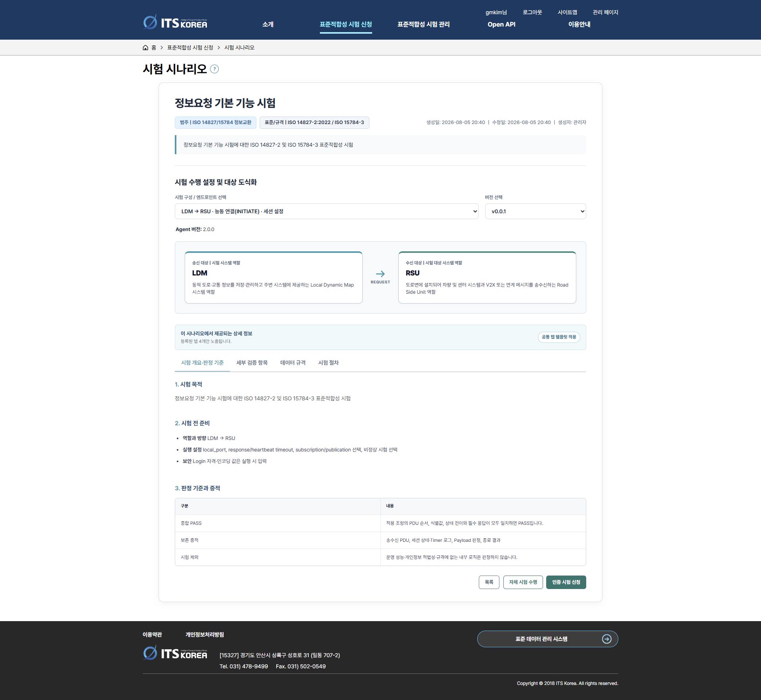The height and width of the screenshot is (700, 761).
Task: Open the 사이트맵 link
Action: point(567,12)
